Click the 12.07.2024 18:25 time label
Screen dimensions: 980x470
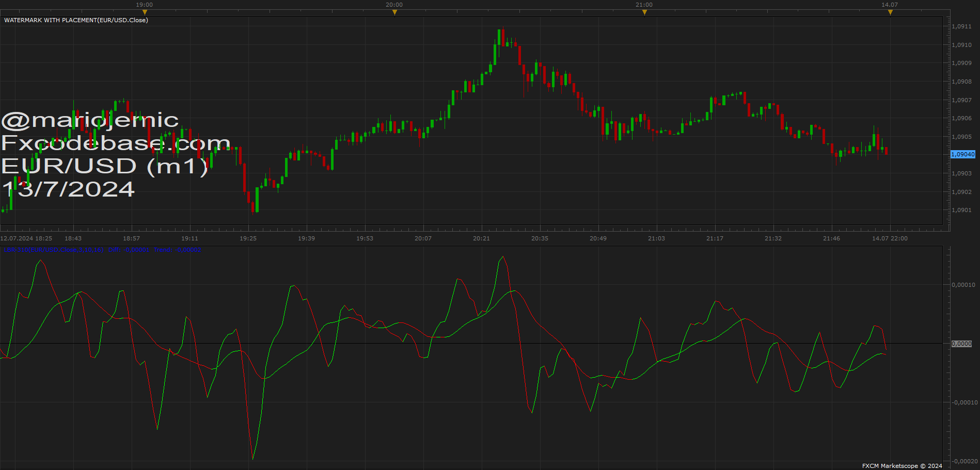coord(26,238)
